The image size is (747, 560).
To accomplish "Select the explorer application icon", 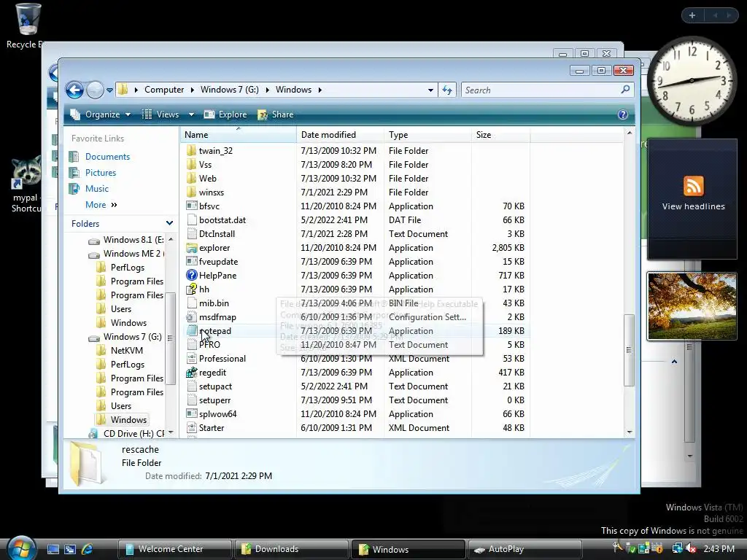I will 192,248.
